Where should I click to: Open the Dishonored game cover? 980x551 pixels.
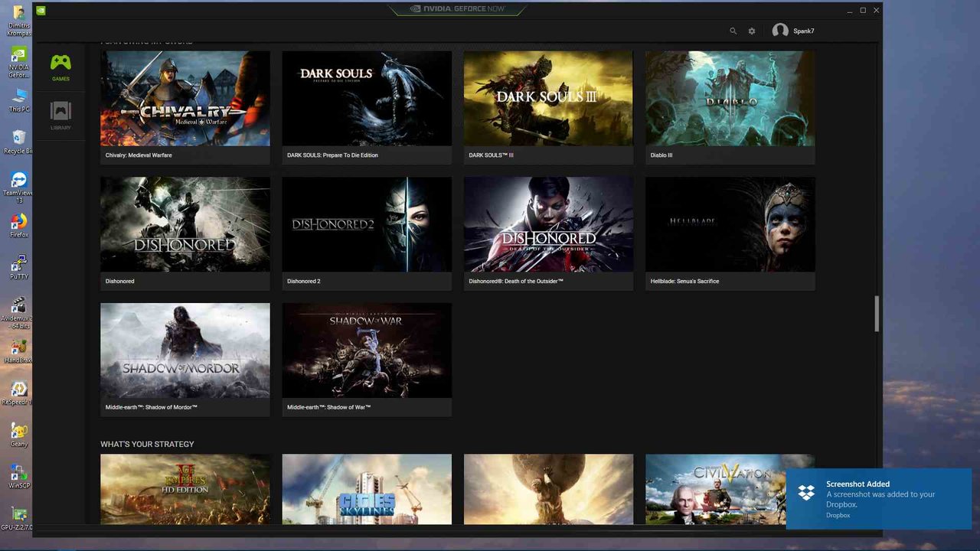point(185,224)
